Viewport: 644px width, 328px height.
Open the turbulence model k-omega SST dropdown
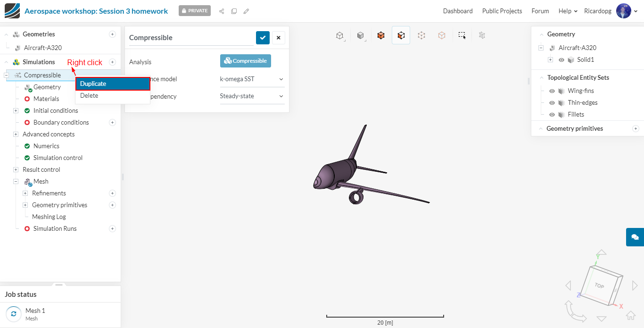(252, 79)
